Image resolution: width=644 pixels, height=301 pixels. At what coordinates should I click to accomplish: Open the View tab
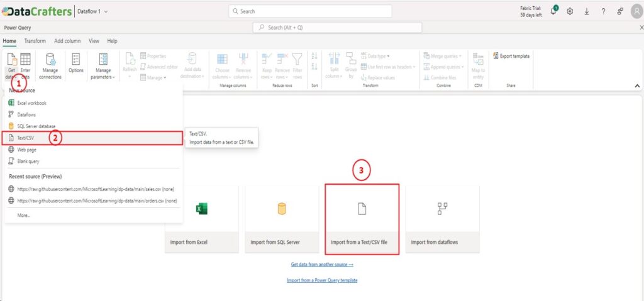[x=94, y=41]
